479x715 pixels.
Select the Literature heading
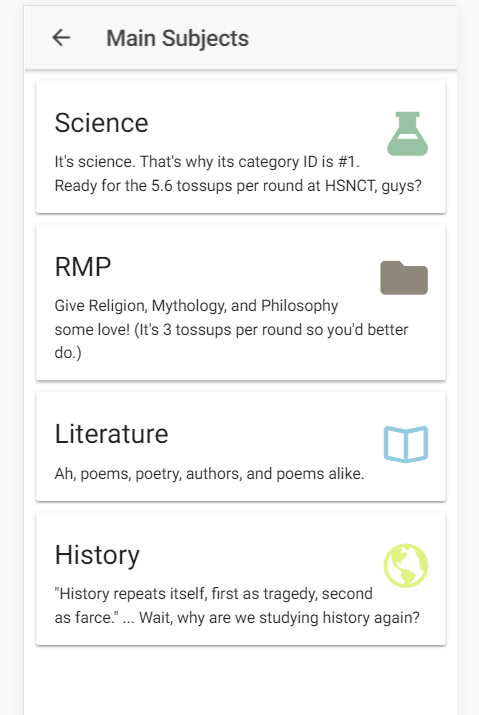pyautogui.click(x=111, y=434)
